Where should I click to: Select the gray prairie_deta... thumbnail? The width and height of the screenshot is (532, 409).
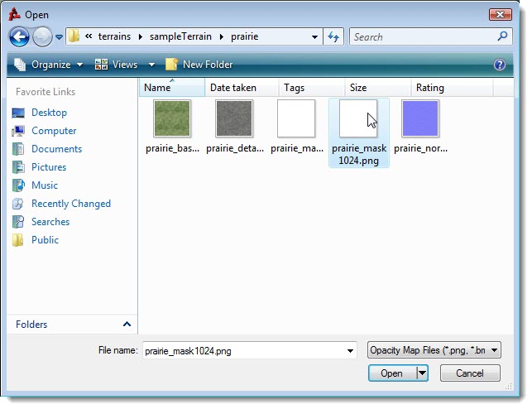tap(234, 118)
